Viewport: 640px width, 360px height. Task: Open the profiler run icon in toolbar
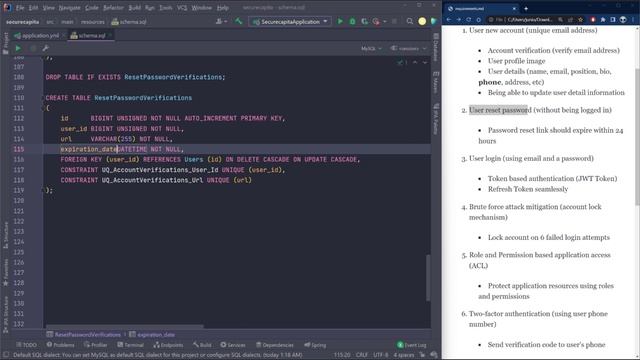click(376, 21)
